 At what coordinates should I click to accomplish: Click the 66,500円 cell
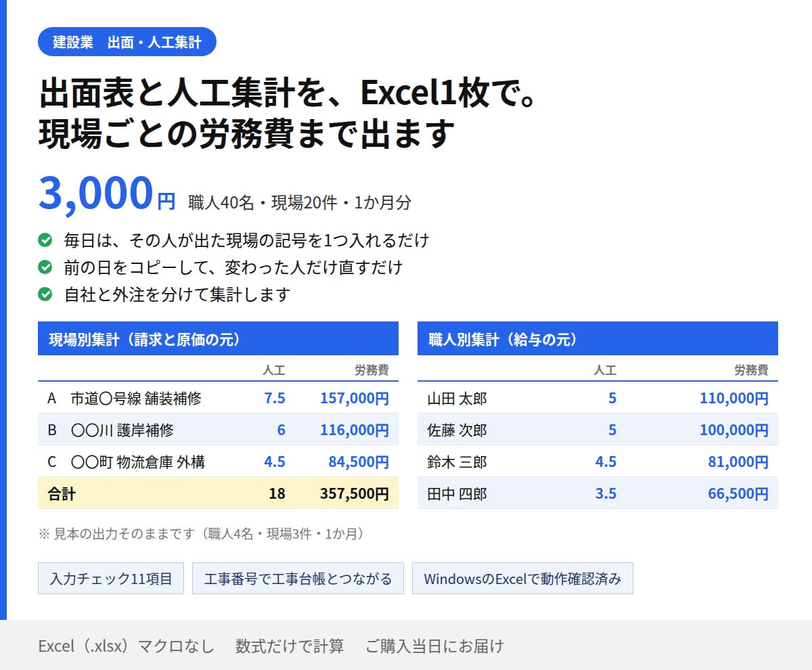point(738,493)
